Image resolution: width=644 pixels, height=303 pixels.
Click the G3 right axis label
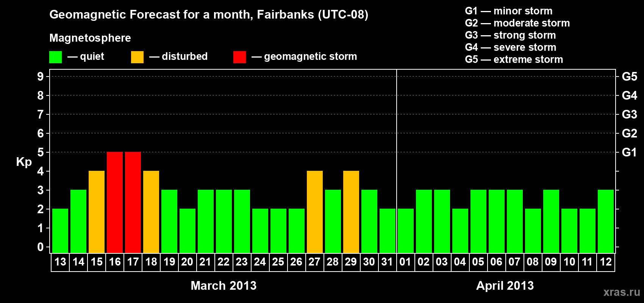630,114
